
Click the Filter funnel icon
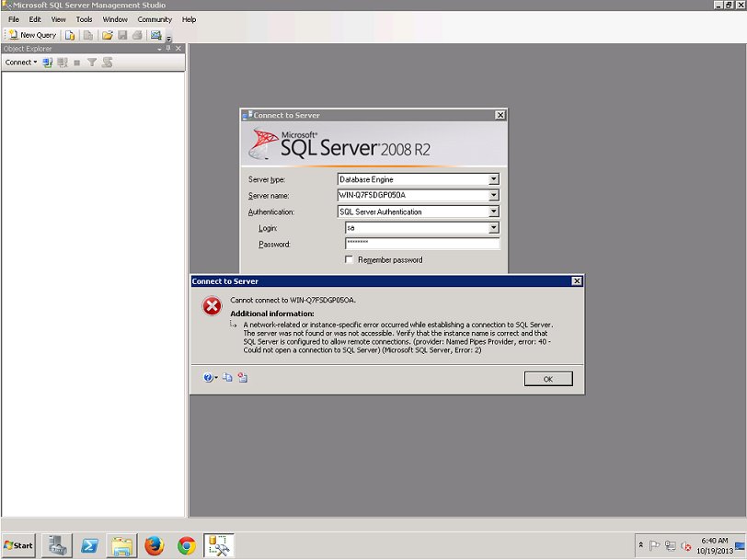point(92,63)
